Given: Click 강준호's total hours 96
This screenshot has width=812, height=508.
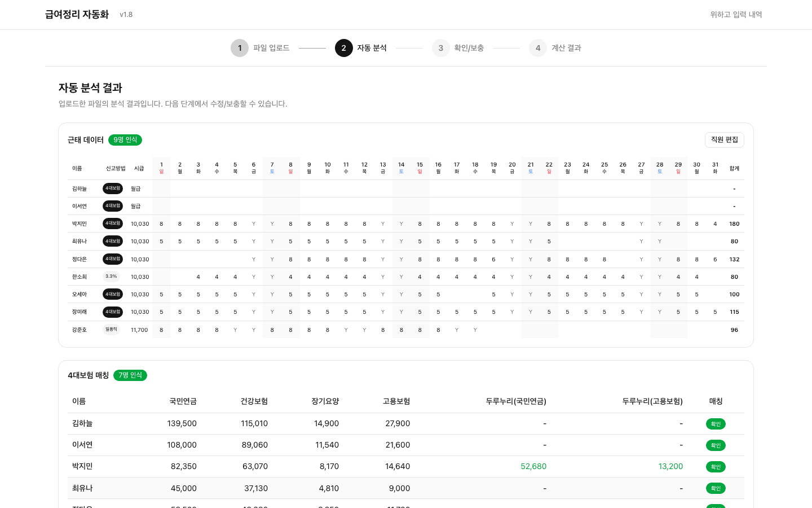Looking at the screenshot, I should pos(734,330).
